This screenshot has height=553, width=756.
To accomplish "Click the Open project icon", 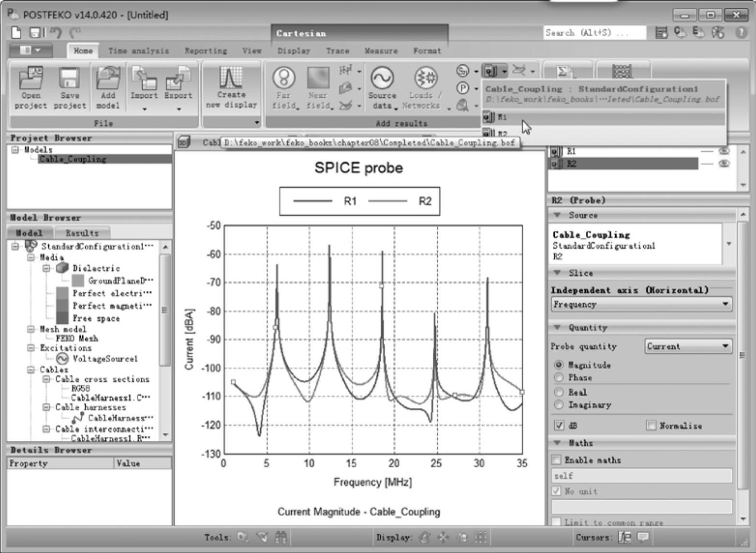I will 30,88.
